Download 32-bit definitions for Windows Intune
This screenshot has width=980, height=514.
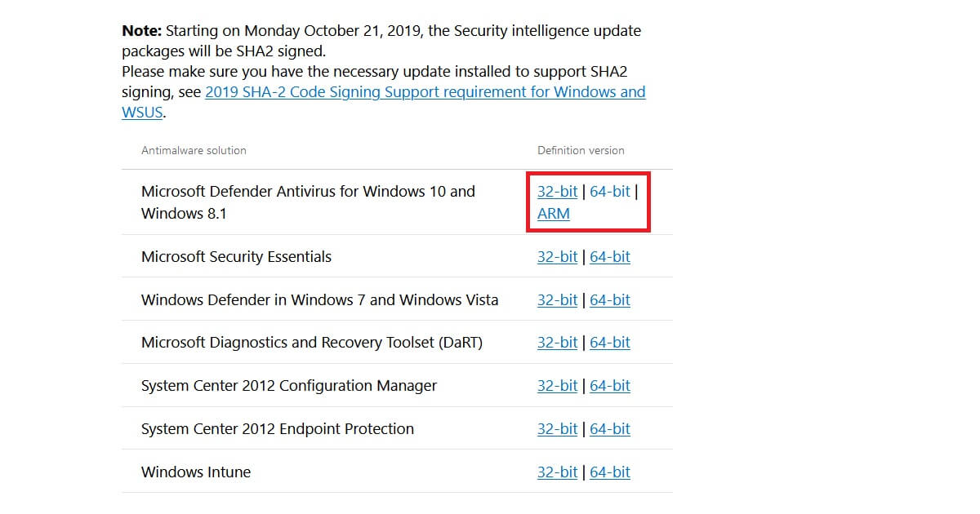click(x=557, y=472)
